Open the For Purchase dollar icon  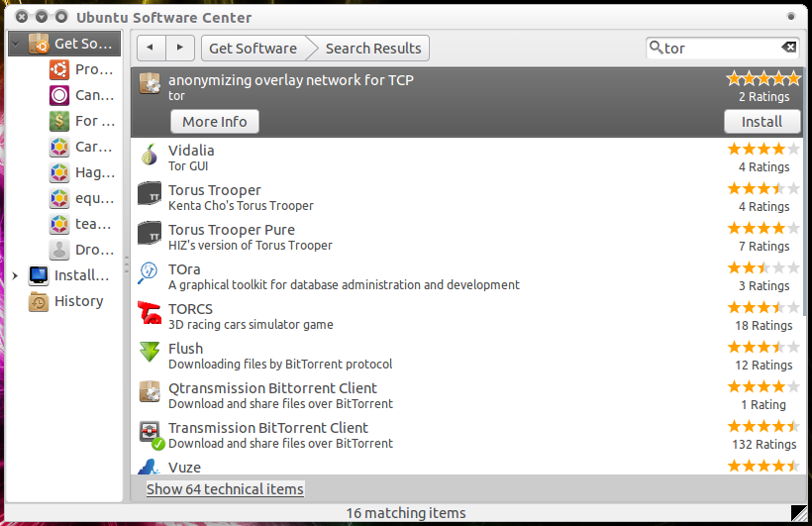point(59,121)
